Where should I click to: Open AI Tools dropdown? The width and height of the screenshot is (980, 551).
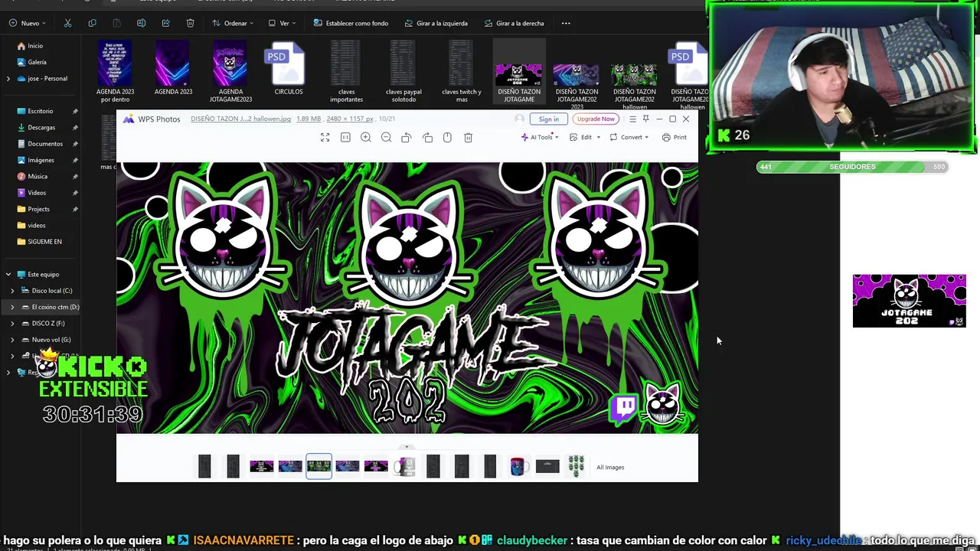click(x=540, y=137)
